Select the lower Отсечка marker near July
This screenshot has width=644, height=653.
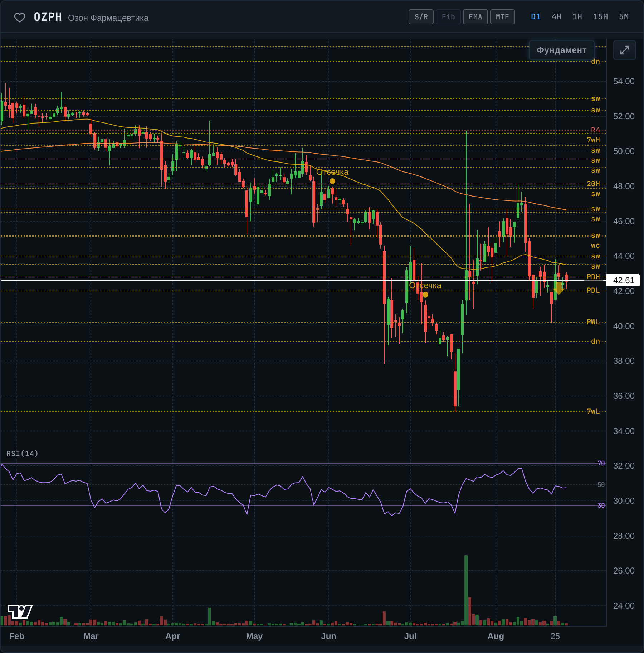pos(425,295)
